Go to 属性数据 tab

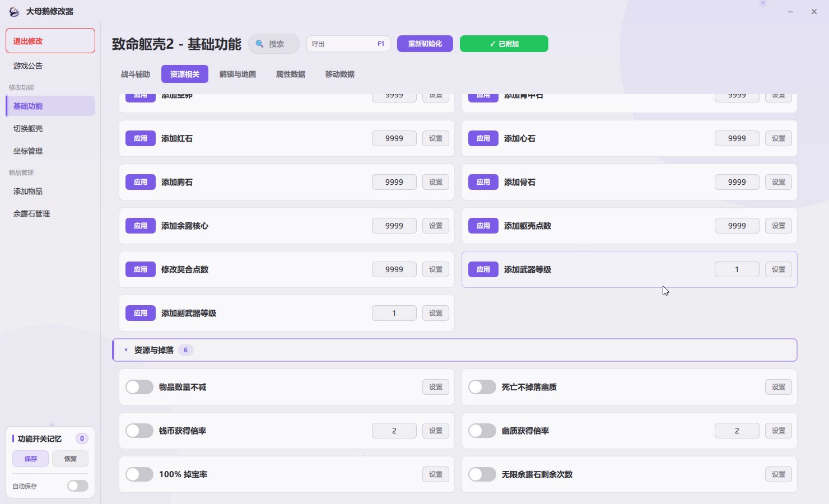pos(291,74)
